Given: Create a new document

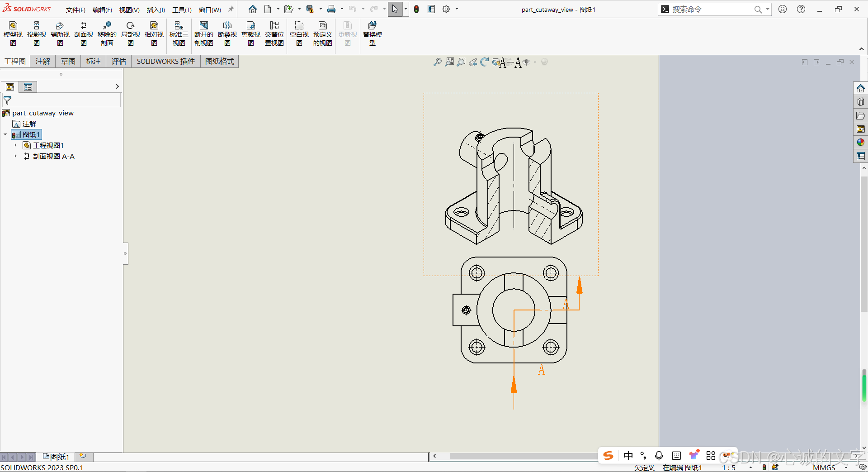Looking at the screenshot, I should click(x=268, y=9).
